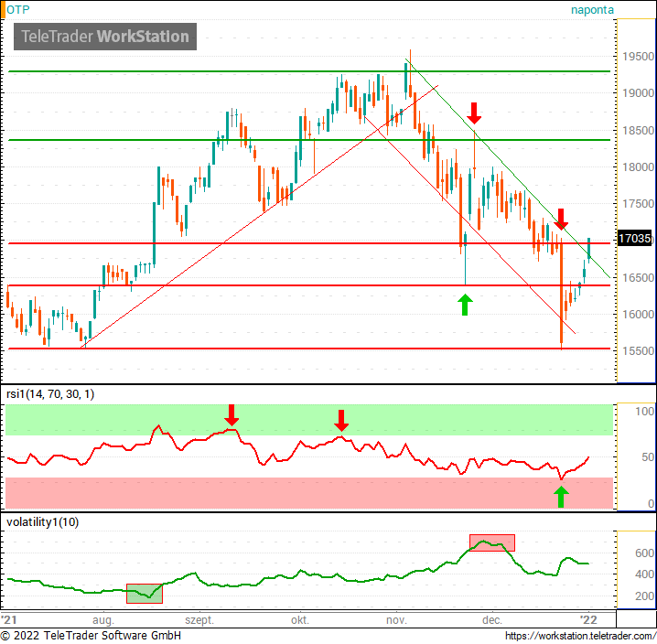Click the 19500 price axis label
This screenshot has height=644, width=657.
tap(638, 57)
